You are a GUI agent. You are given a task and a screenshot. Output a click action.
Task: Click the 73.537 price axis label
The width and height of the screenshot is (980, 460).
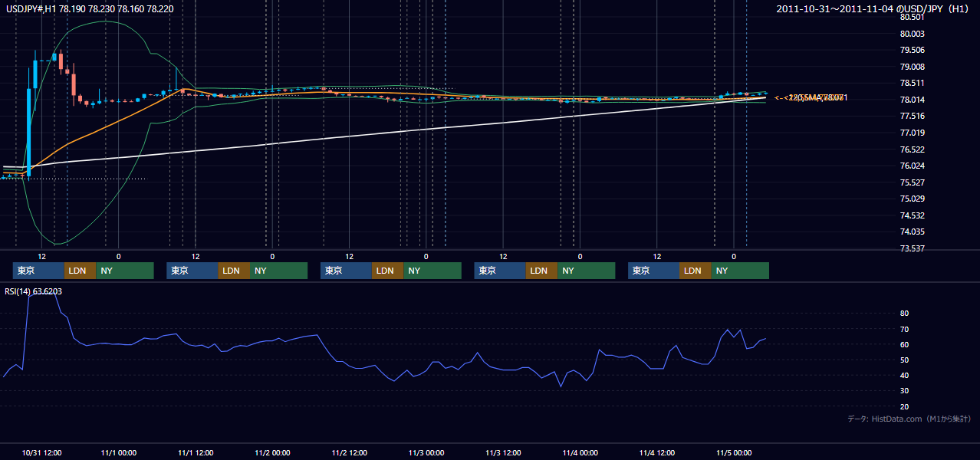913,248
